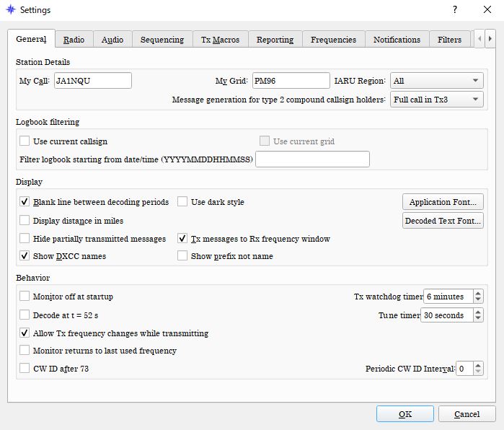Go to the Tx Macros tab
The width and height of the screenshot is (504, 430).
click(x=220, y=40)
